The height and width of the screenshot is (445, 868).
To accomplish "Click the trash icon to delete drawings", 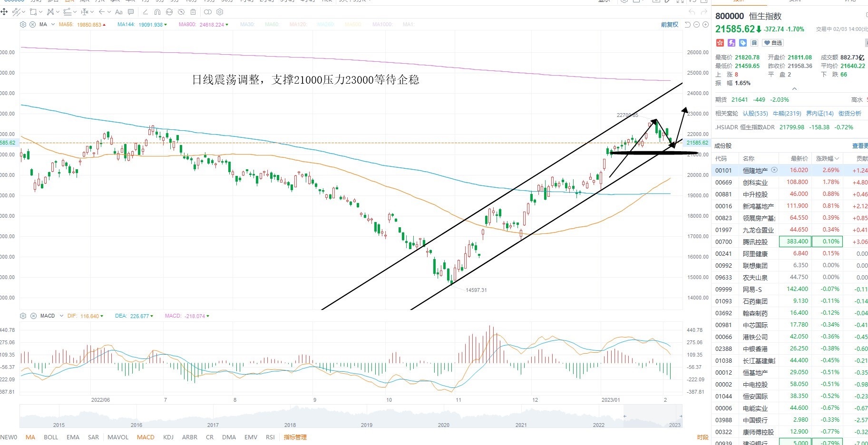I will point(193,12).
